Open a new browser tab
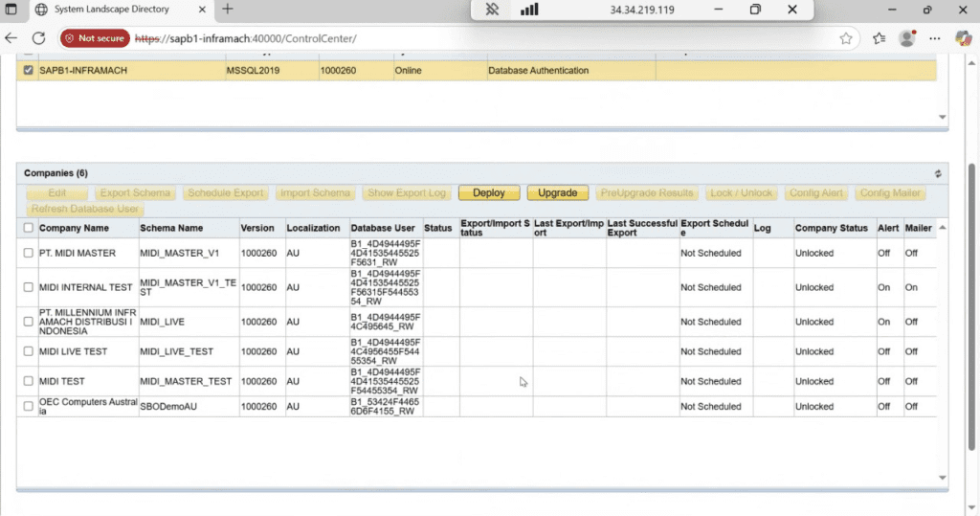 [228, 10]
